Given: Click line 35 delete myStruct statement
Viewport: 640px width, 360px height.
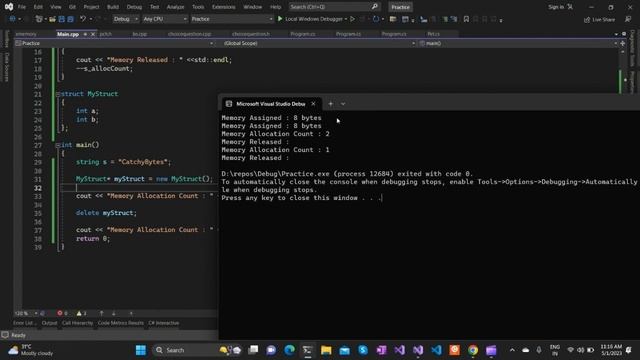Looking at the screenshot, I should 106,213.
